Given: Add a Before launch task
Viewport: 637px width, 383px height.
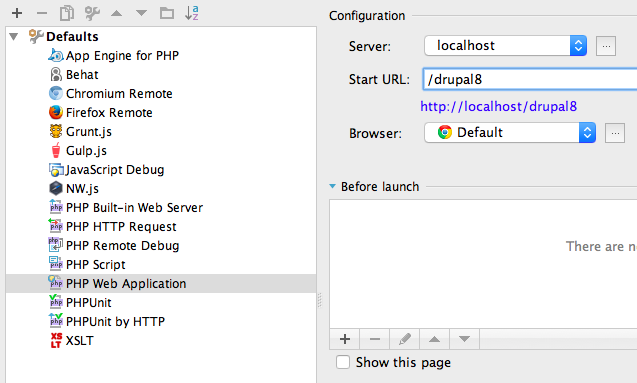Looking at the screenshot, I should (344, 339).
